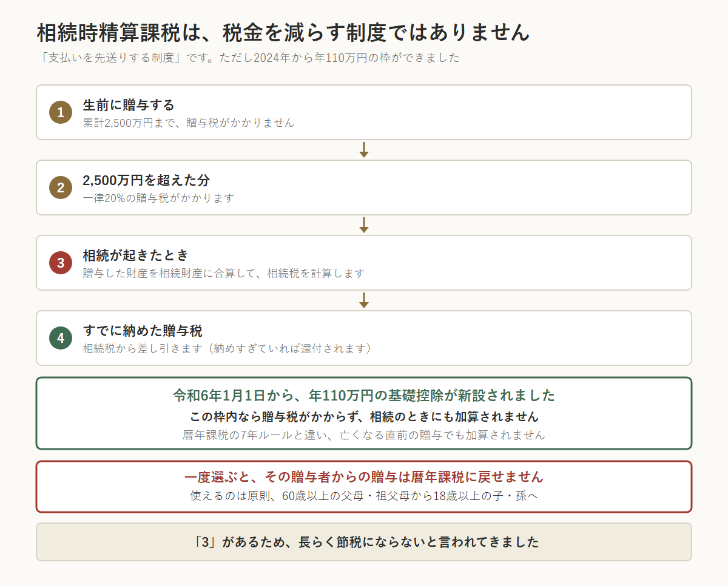Image resolution: width=728 pixels, height=585 pixels.
Task: Select the title すでに納めた贈与税
Action: 143,331
